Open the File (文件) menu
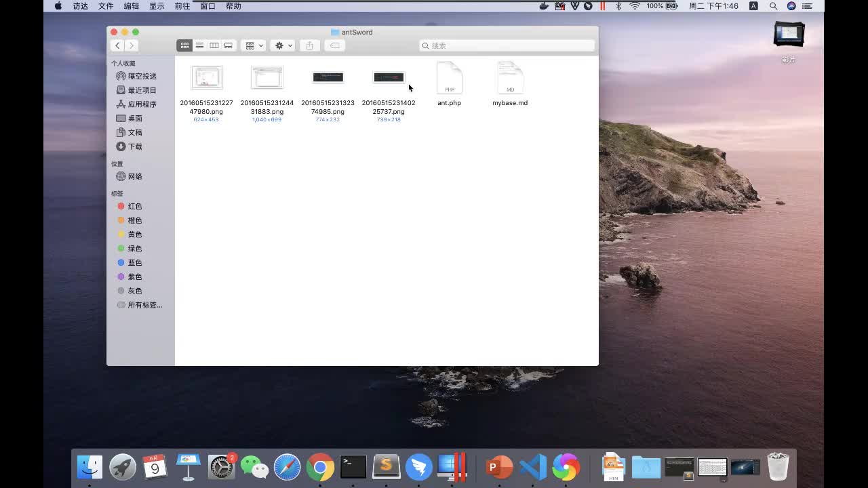This screenshot has height=488, width=868. [106, 6]
